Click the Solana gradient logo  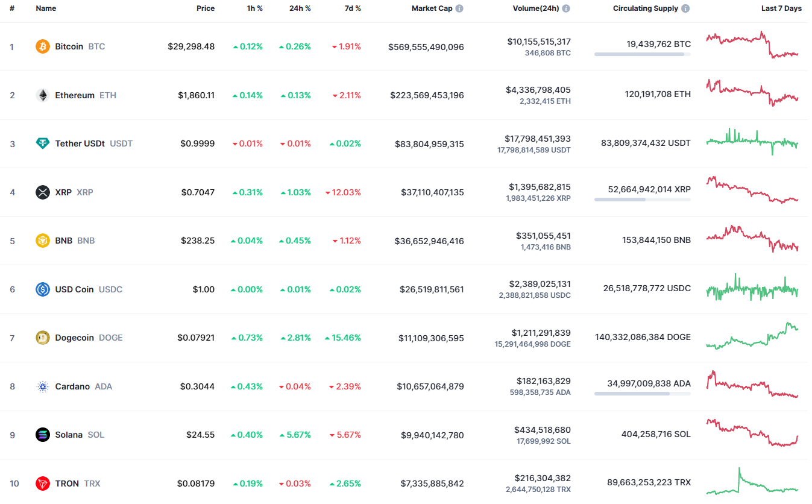pos(42,435)
